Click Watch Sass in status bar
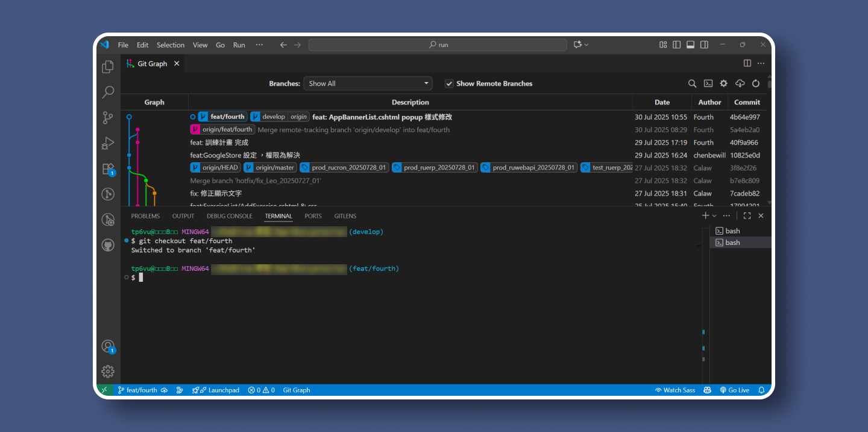The image size is (868, 432). click(x=675, y=390)
